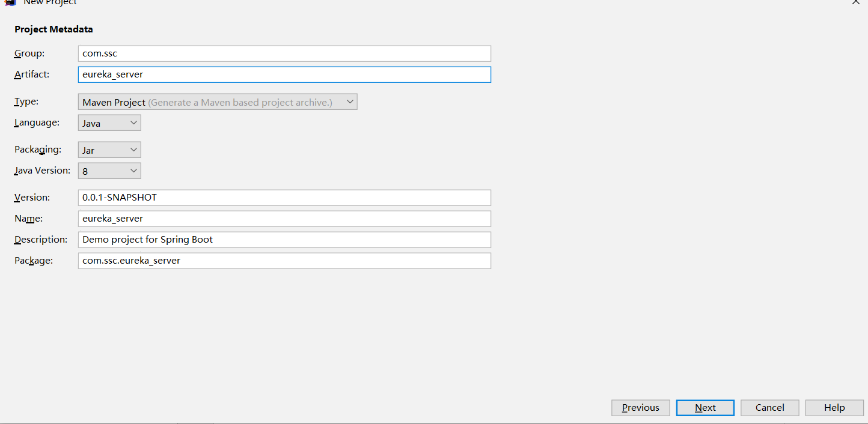Open the Type dropdown showing Maven Project

click(218, 102)
